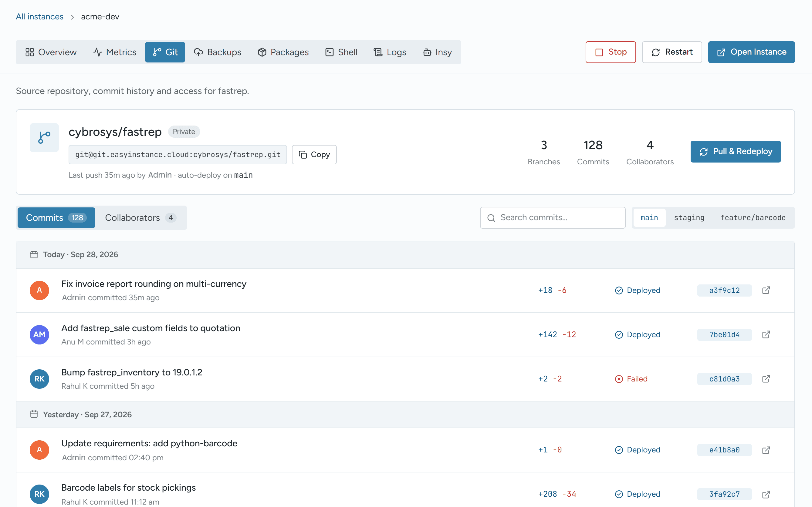The width and height of the screenshot is (812, 507).
Task: Click Open Instance button
Action: (751, 52)
